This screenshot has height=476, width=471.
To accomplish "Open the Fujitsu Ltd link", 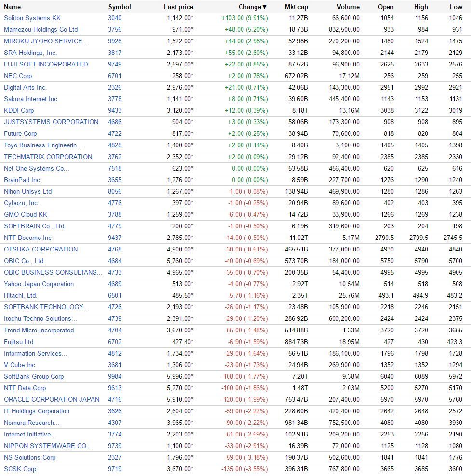I will 18,342.
